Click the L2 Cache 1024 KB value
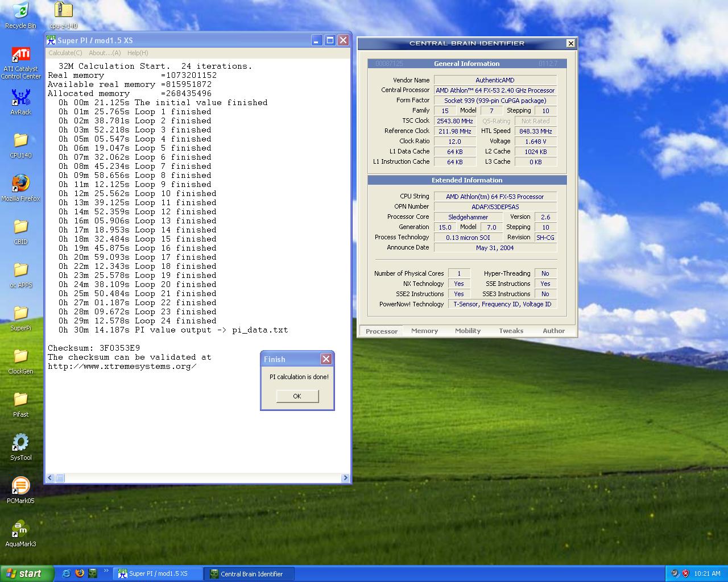Image resolution: width=728 pixels, height=582 pixels. 536,152
